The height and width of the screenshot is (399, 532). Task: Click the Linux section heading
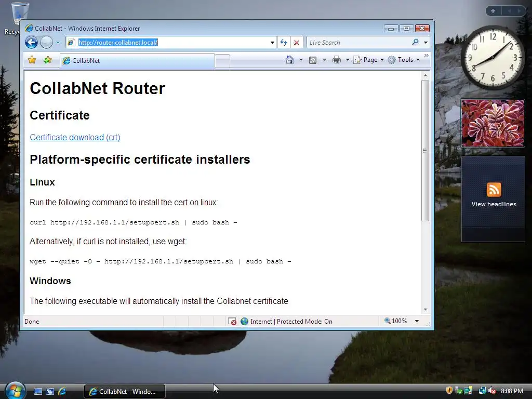coord(42,182)
